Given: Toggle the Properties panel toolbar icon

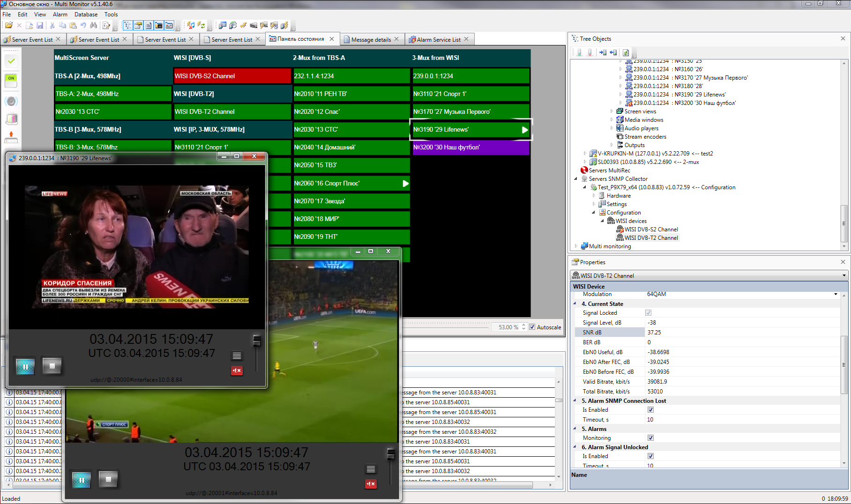Looking at the screenshot, I should (x=138, y=25).
